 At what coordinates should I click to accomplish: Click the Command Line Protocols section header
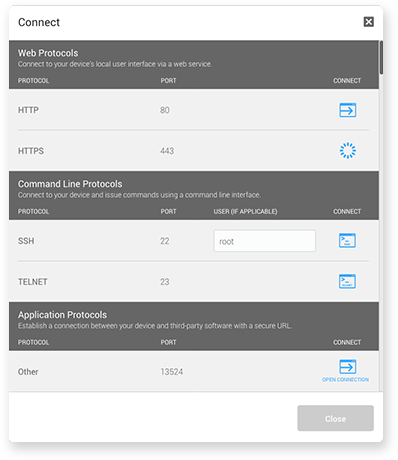click(x=70, y=184)
